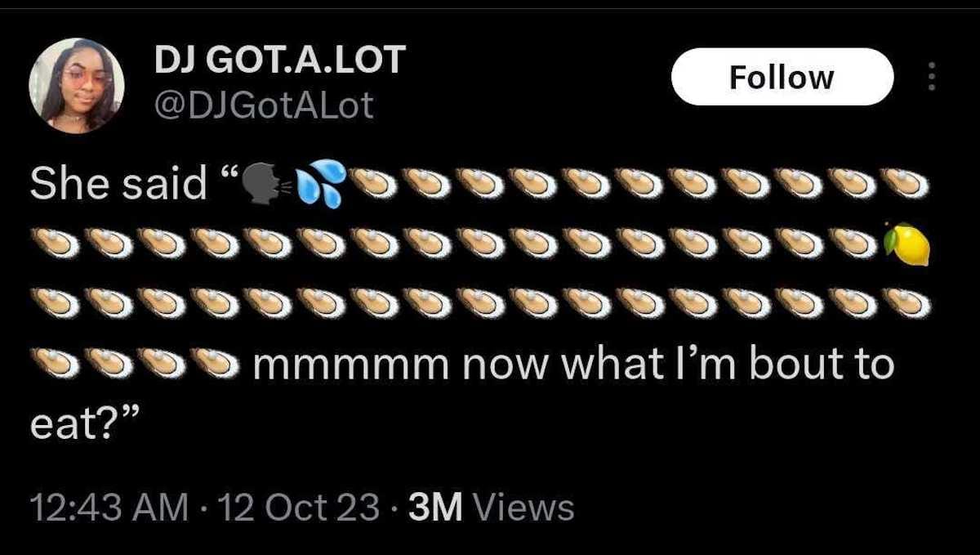Click the last oyster in the first row
Image resolution: width=980 pixels, height=555 pixels.
coord(906,184)
